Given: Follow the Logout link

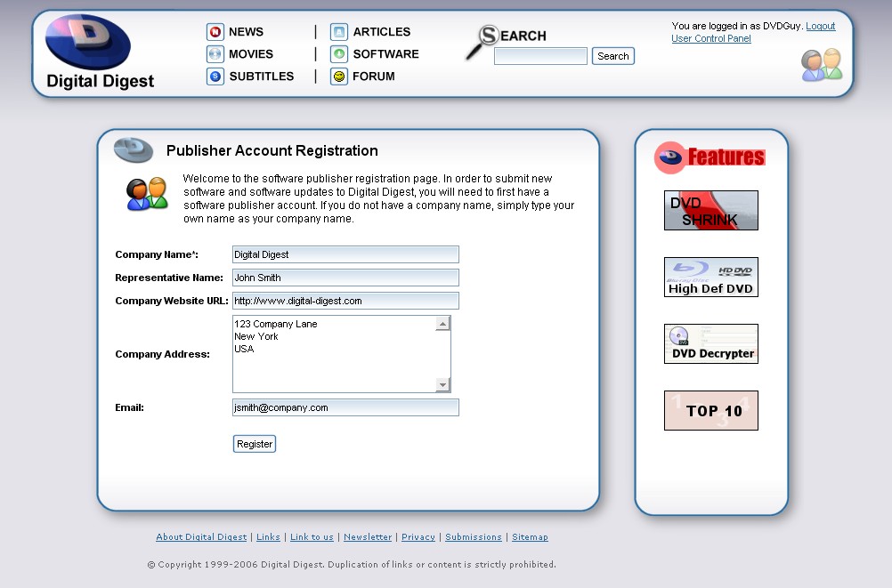Looking at the screenshot, I should pos(820,27).
